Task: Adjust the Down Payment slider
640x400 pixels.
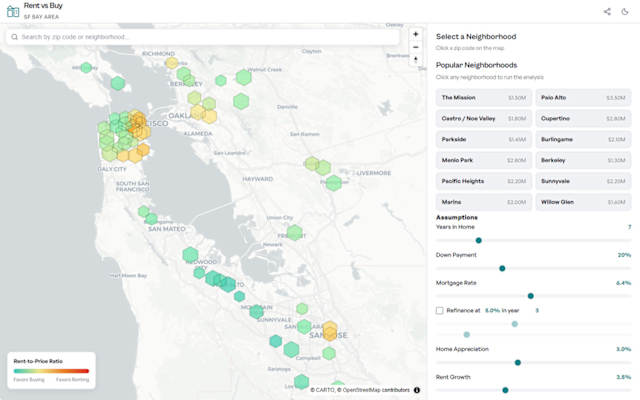Action: point(502,269)
